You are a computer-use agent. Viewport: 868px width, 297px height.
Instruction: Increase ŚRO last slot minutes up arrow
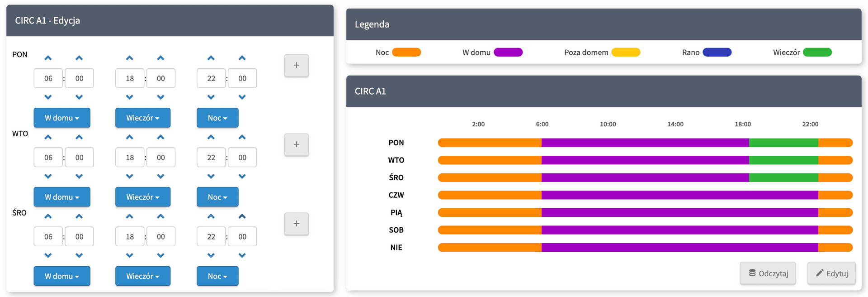tap(242, 216)
